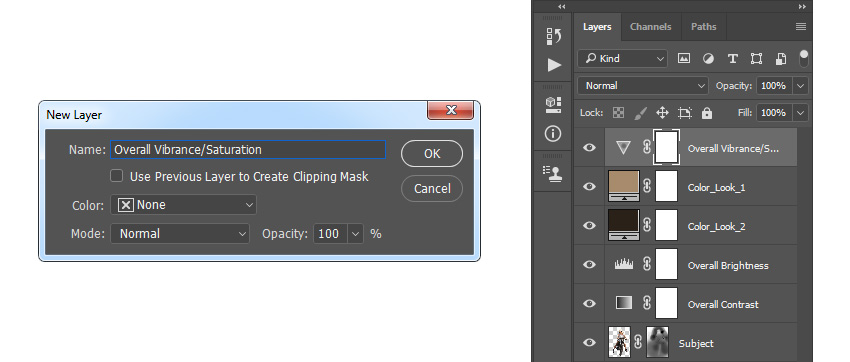Image resolution: width=850 pixels, height=362 pixels.
Task: Select Overall Vibrance/S... layer mask thumbnail
Action: pos(666,147)
